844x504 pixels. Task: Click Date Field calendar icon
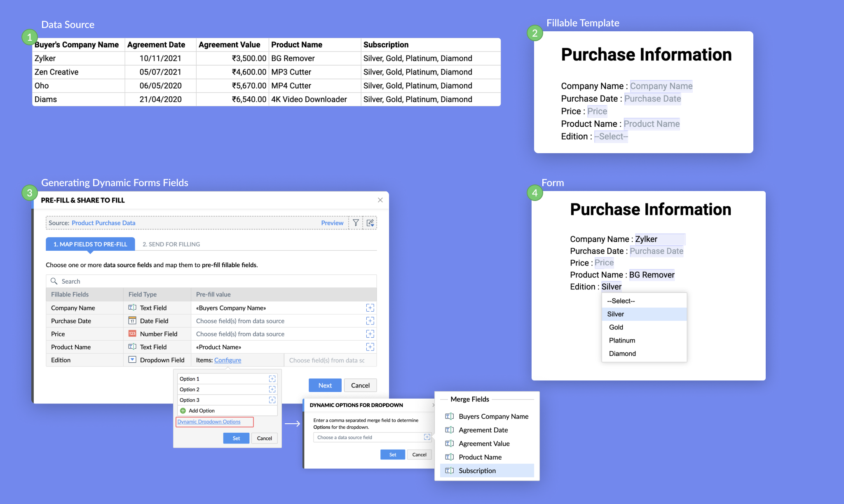point(132,321)
